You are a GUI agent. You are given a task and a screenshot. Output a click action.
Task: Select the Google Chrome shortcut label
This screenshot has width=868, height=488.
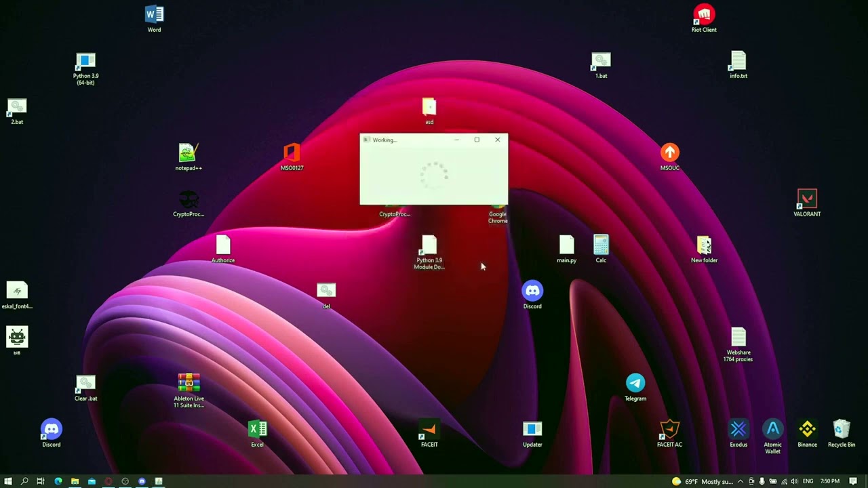pos(498,217)
